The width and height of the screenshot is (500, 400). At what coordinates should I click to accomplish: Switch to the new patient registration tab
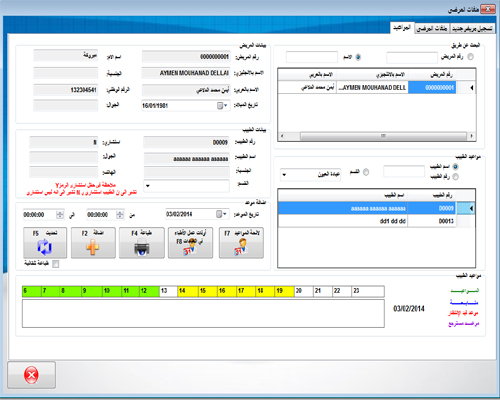coord(472,29)
